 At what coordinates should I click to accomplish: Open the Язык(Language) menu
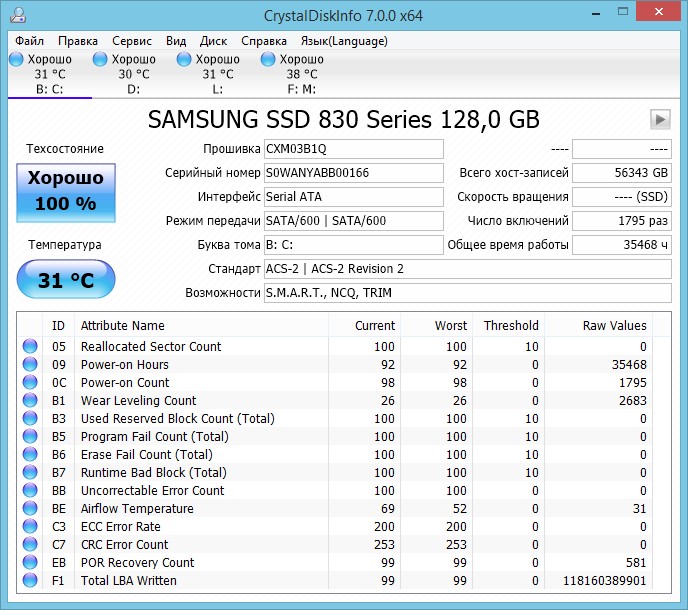(x=344, y=41)
